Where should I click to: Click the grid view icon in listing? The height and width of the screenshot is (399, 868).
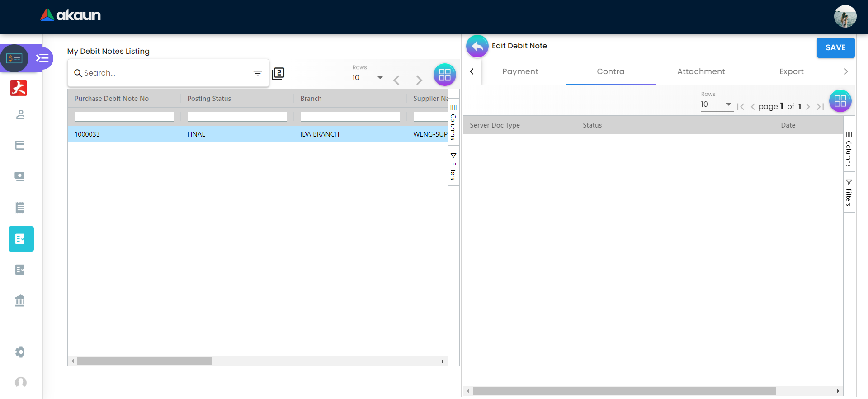tap(444, 75)
